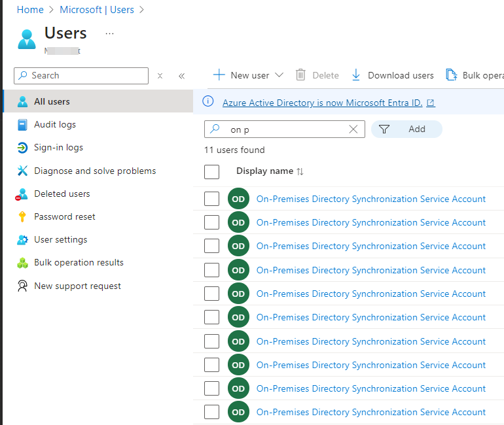This screenshot has width=504, height=425.
Task: Open Audit logs via its notebook icon
Action: [x=22, y=125]
